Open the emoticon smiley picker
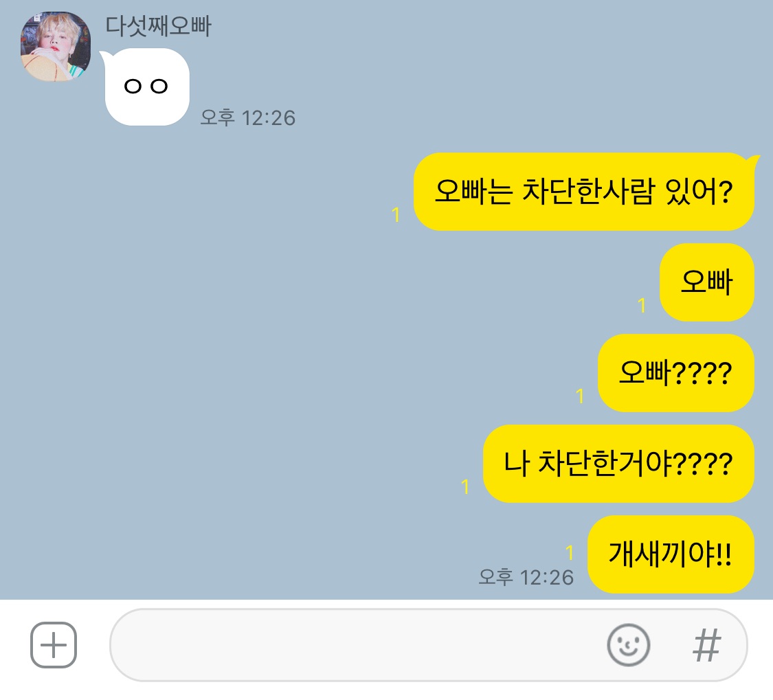The height and width of the screenshot is (700, 773). [628, 645]
